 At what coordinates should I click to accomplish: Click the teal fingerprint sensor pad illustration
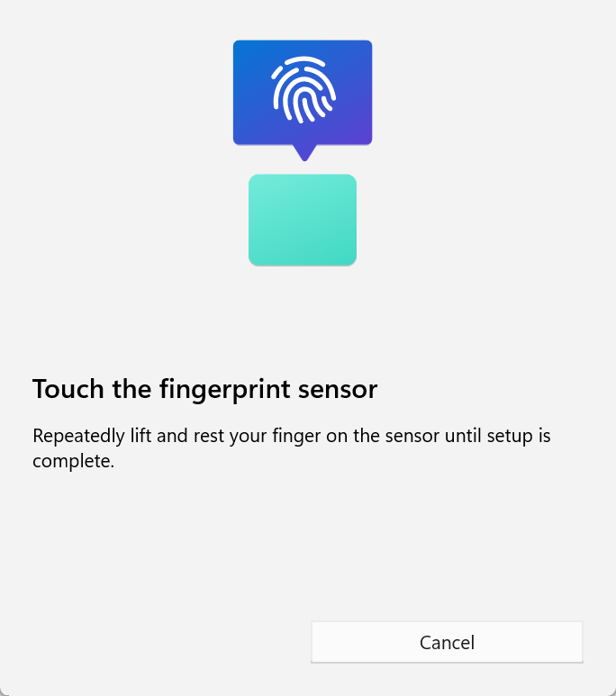[303, 221]
